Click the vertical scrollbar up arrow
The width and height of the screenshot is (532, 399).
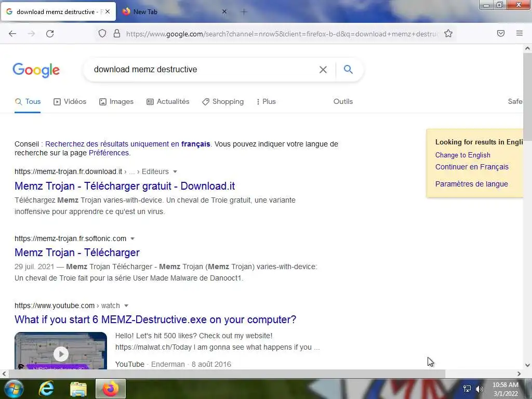click(527, 48)
